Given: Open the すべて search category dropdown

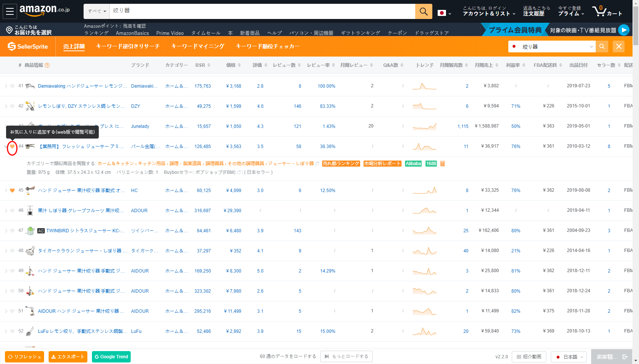Looking at the screenshot, I should coord(97,11).
